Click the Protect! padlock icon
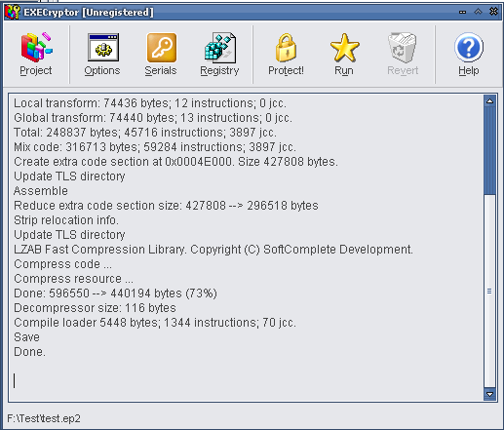Viewport: 504px width, 430px height. (286, 48)
